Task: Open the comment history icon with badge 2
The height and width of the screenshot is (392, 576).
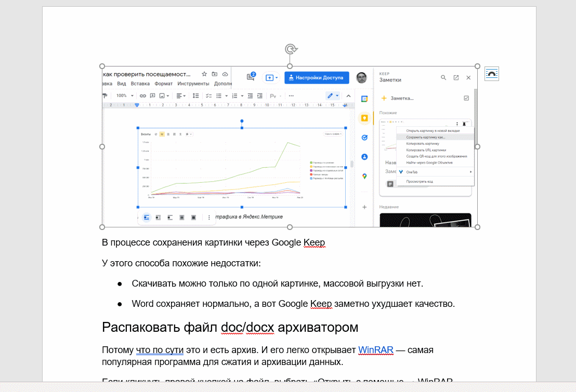Action: click(251, 77)
